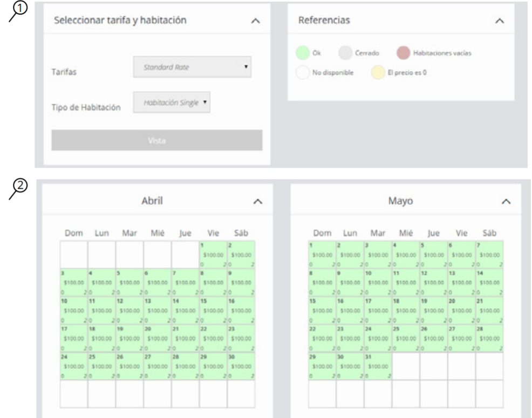Click the white No disponible swatch
The image size is (532, 418).
point(303,73)
